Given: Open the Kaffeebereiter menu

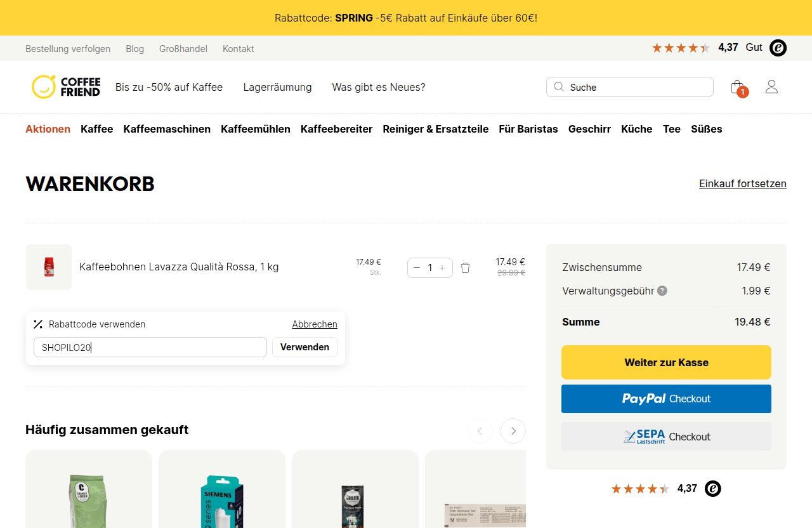Looking at the screenshot, I should click(x=337, y=129).
